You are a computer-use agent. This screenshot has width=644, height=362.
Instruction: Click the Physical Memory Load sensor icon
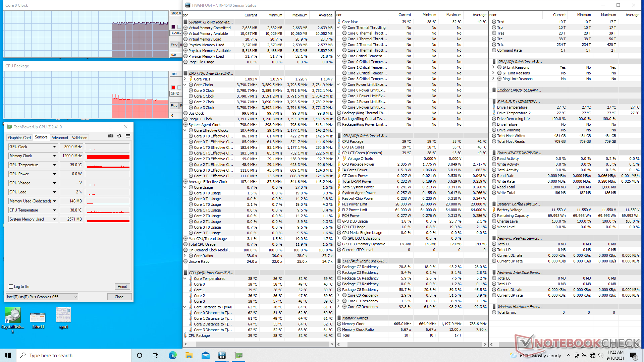click(185, 56)
